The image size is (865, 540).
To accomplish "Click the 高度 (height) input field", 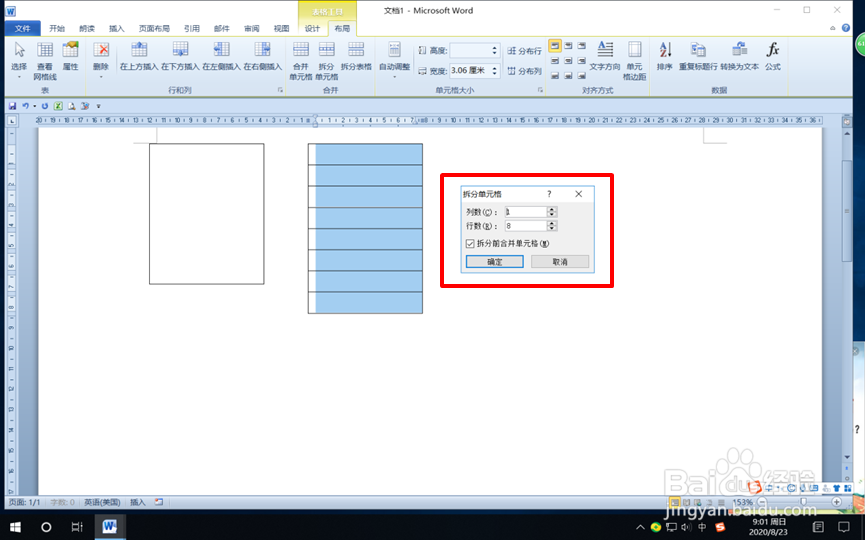I will coord(469,51).
